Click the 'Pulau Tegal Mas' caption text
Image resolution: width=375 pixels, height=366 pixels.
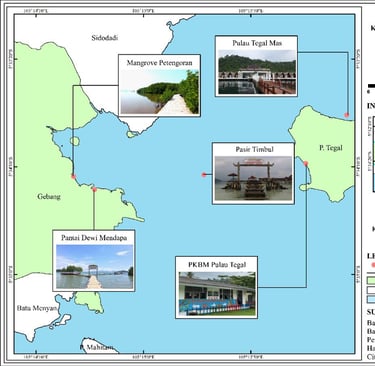(x=257, y=43)
